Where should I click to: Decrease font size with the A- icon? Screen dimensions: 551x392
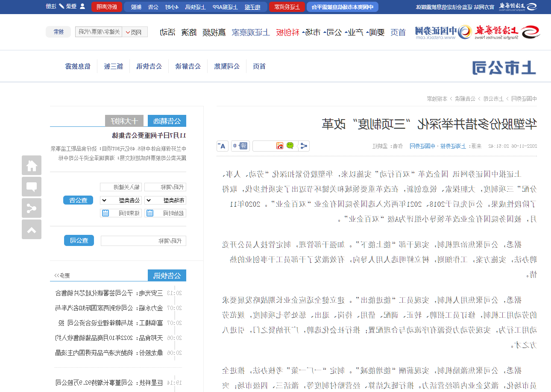(x=222, y=146)
